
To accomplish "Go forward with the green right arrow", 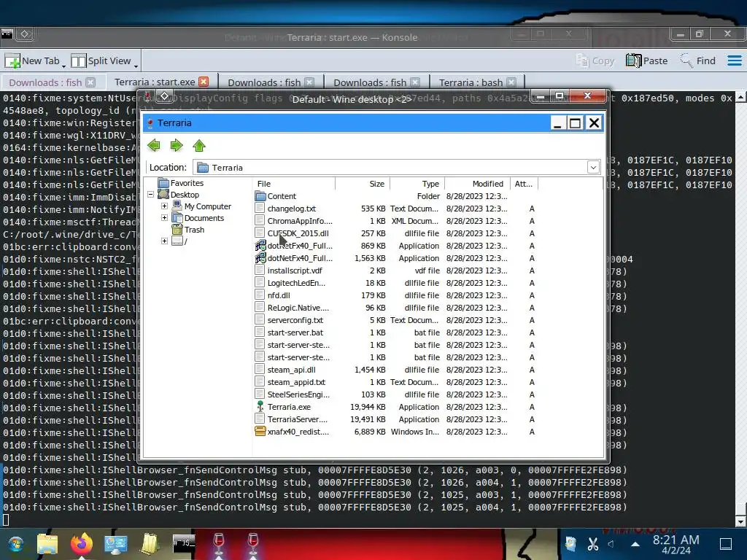I will (x=177, y=145).
